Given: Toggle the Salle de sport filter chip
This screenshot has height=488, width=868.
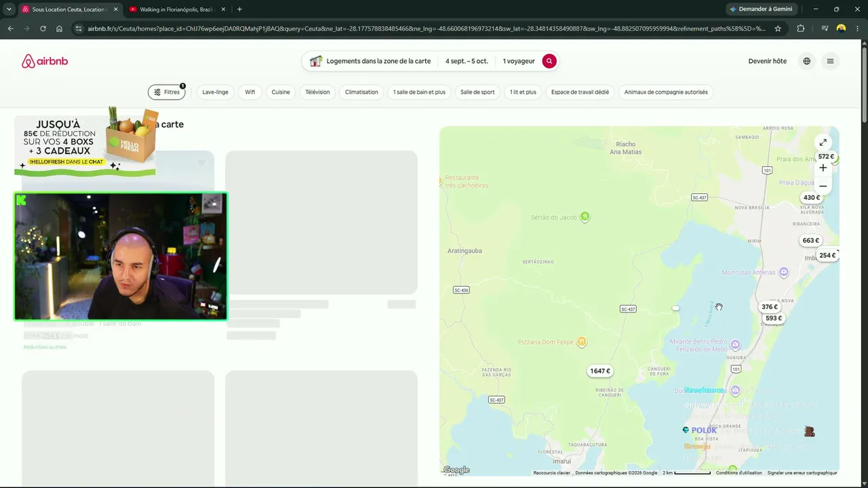Looking at the screenshot, I should [477, 92].
